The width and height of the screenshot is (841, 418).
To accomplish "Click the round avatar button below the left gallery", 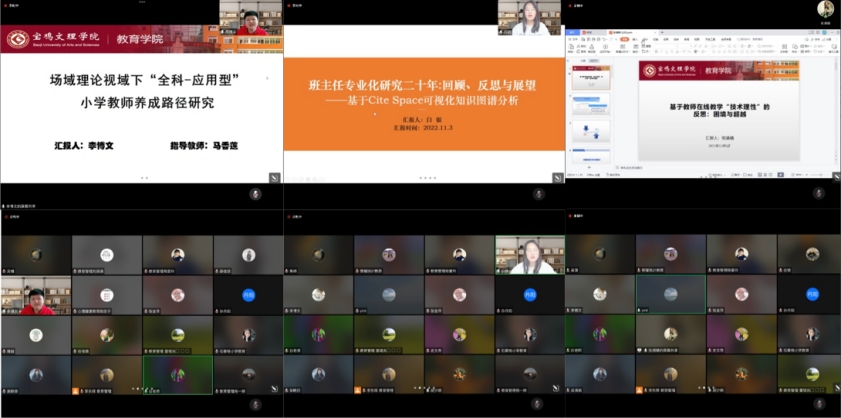I will tap(254, 406).
